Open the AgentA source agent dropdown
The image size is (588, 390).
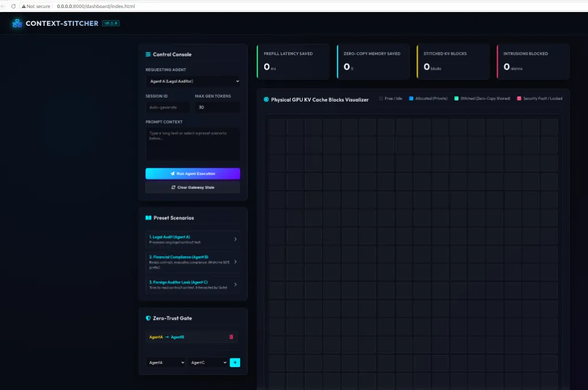tap(165, 362)
